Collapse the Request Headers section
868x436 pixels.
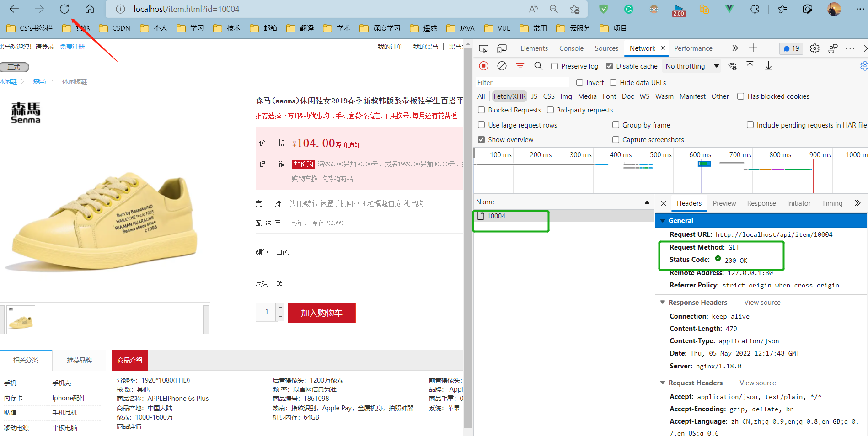point(663,383)
